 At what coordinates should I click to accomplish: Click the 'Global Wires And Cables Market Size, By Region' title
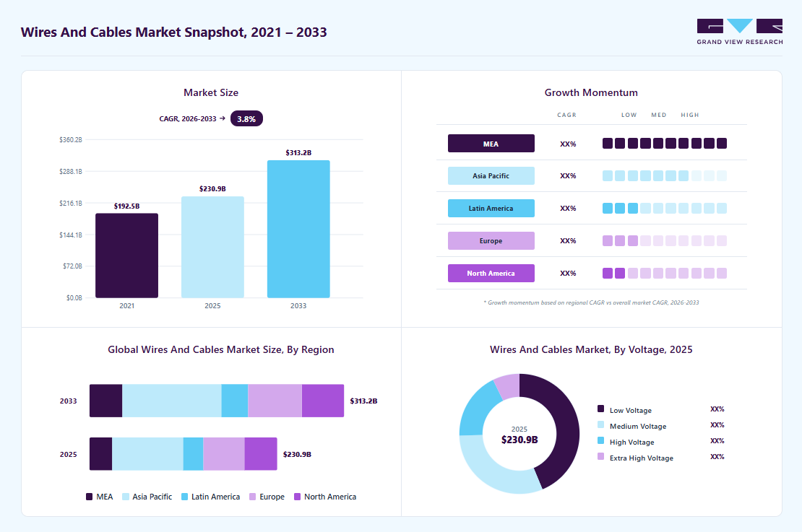pyautogui.click(x=221, y=349)
